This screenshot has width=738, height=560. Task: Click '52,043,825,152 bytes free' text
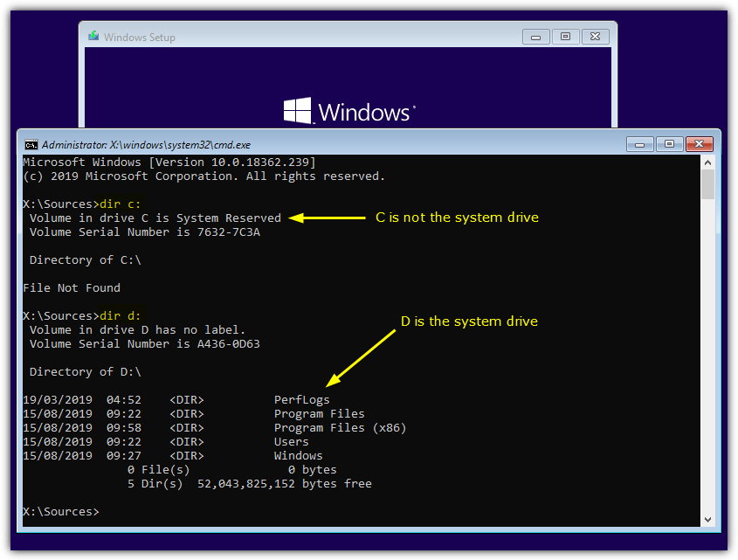tap(284, 484)
